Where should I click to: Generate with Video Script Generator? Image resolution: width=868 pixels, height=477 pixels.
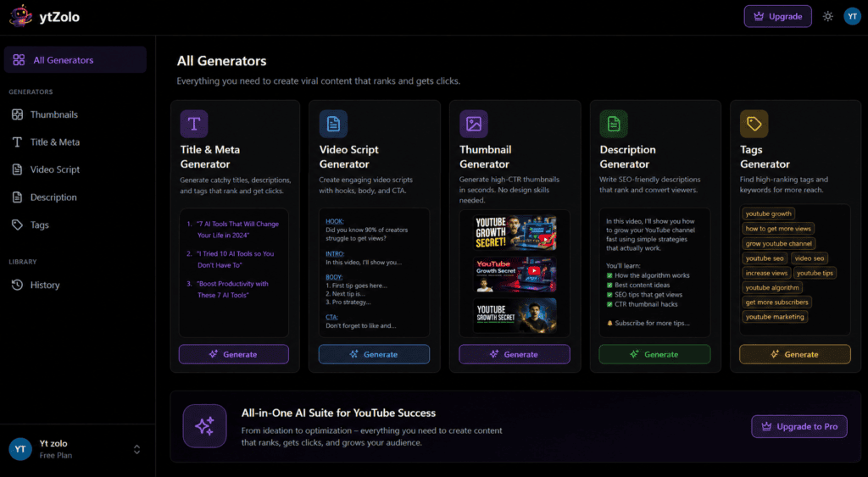coord(374,354)
